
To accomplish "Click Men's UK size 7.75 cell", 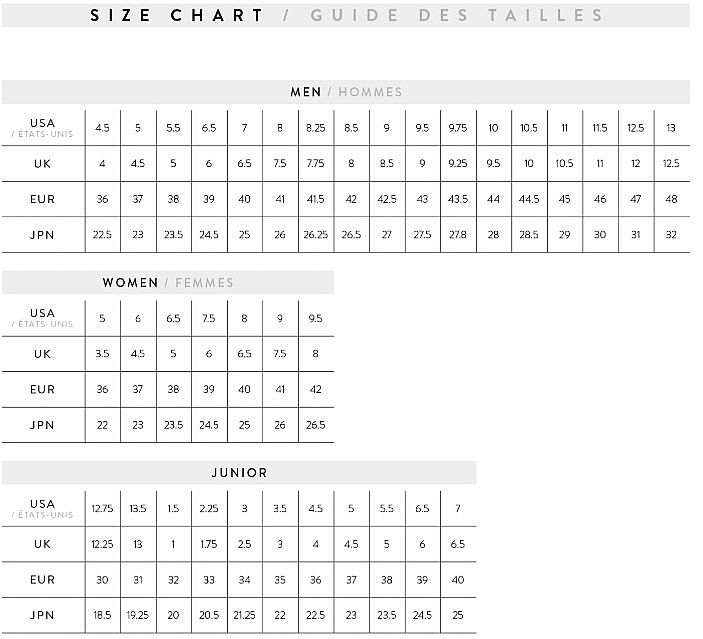I will [x=316, y=163].
